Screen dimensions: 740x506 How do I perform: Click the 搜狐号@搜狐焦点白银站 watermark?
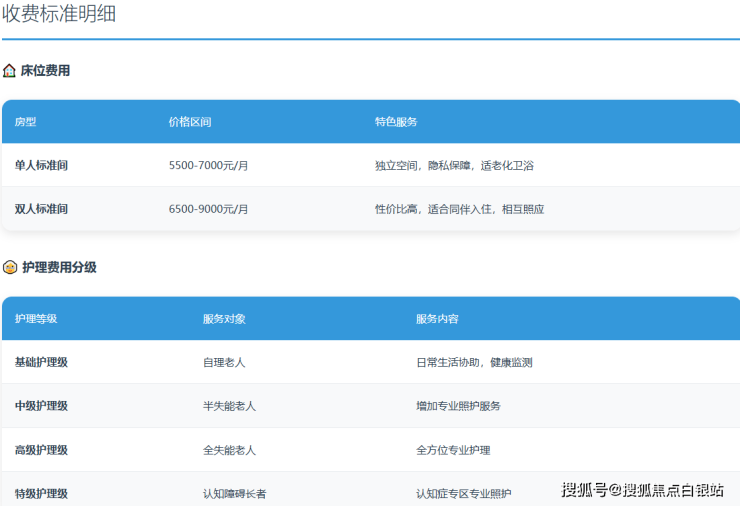tap(642, 490)
